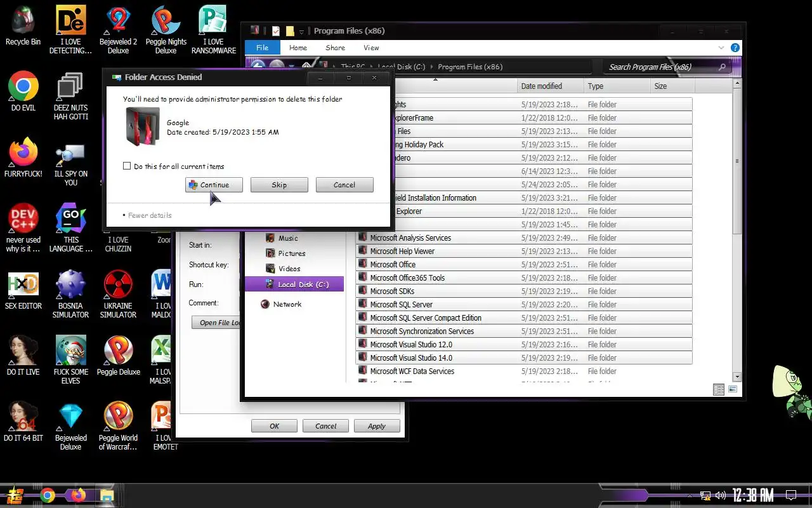Screen dimensions: 812x508
Task: Open the Home ribbon tab
Action: click(298, 48)
